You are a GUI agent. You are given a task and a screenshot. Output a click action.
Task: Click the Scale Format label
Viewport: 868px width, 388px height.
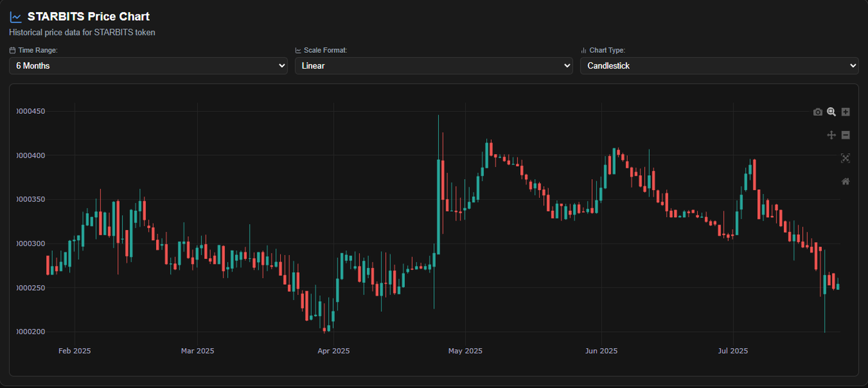coord(325,50)
